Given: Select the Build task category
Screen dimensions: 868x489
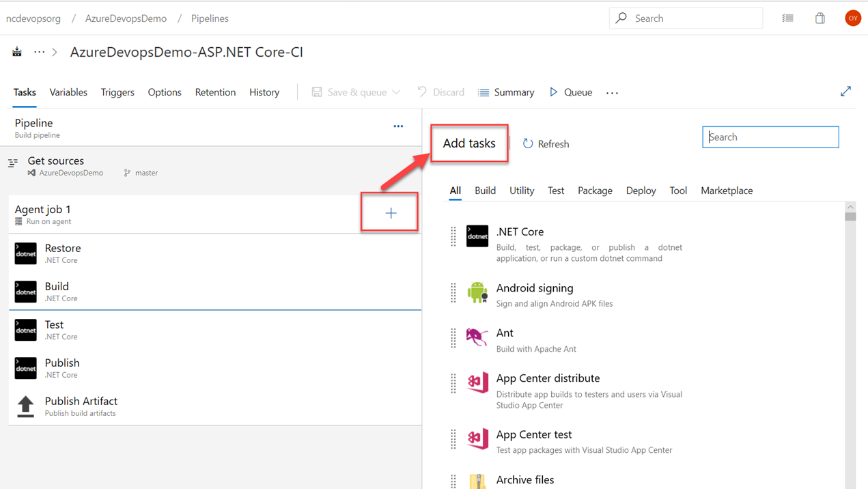Looking at the screenshot, I should [x=485, y=191].
